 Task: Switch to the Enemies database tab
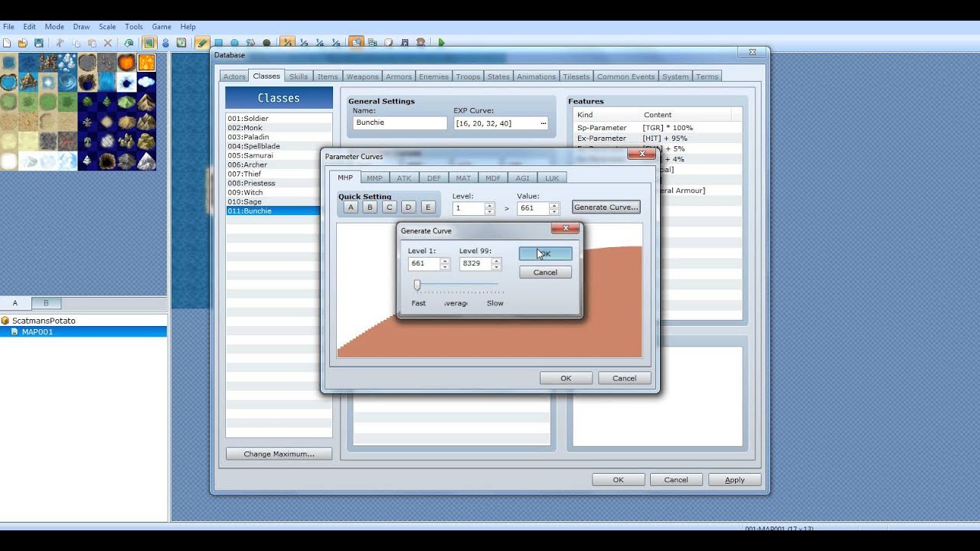tap(433, 77)
